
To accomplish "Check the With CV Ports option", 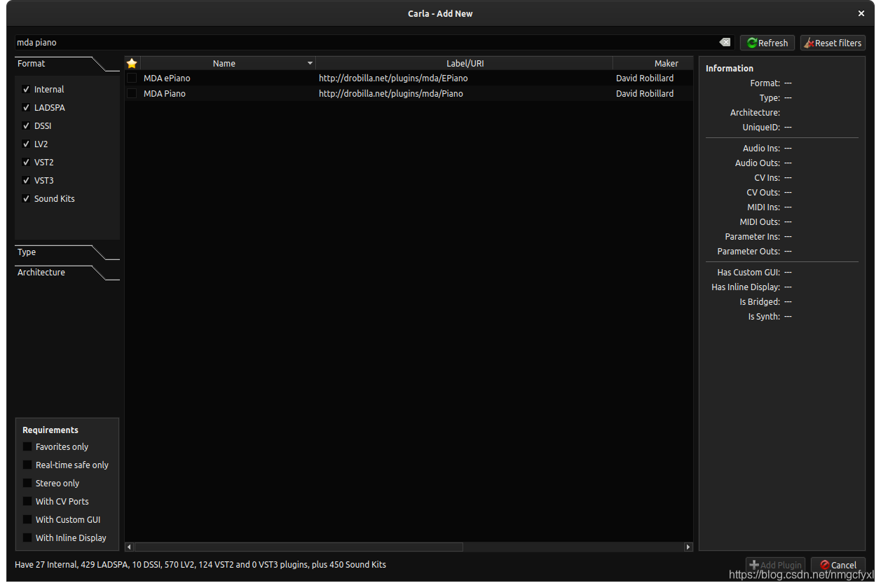I will pos(27,502).
